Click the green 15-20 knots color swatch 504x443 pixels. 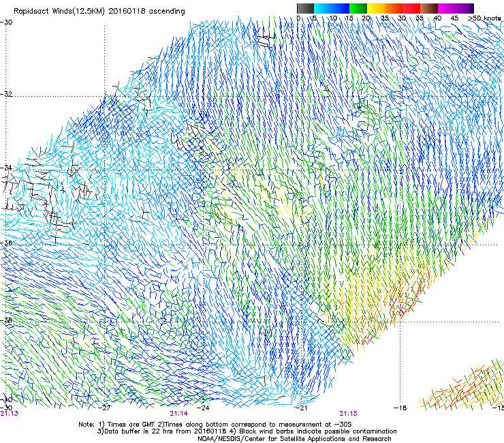point(358,8)
